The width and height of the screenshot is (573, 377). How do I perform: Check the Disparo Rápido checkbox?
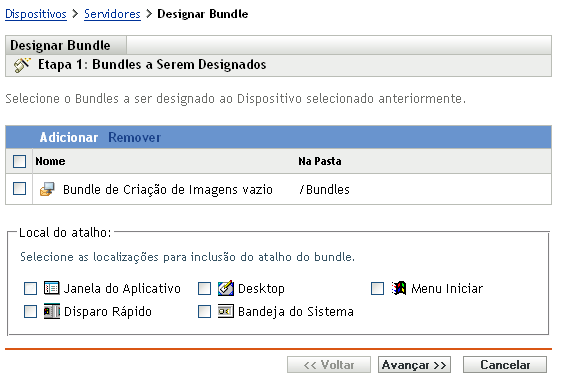pyautogui.click(x=30, y=312)
